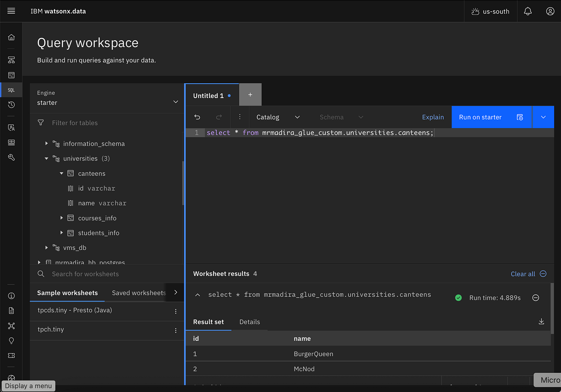Screen dimensions: 561x392
Task: Open the ticket support icon in sidebar
Action: click(11, 356)
